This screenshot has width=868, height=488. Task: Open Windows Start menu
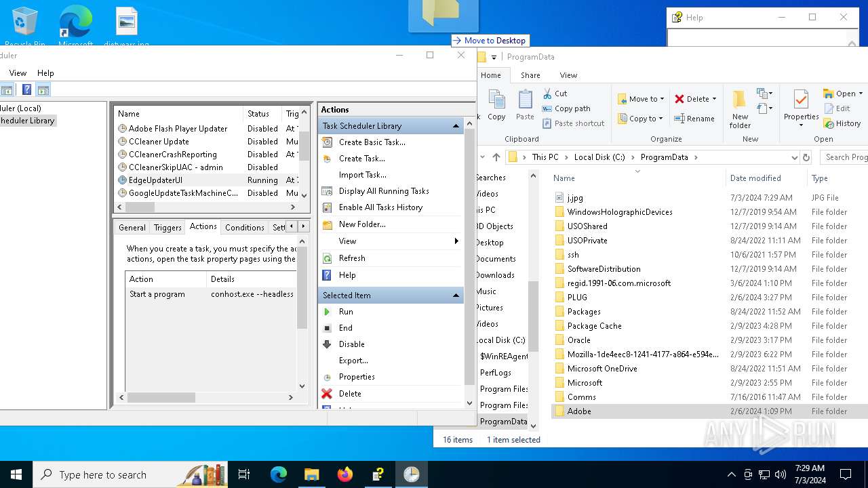pyautogui.click(x=16, y=474)
